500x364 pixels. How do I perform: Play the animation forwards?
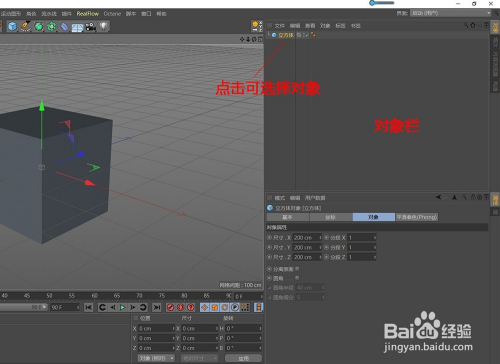pos(123,307)
